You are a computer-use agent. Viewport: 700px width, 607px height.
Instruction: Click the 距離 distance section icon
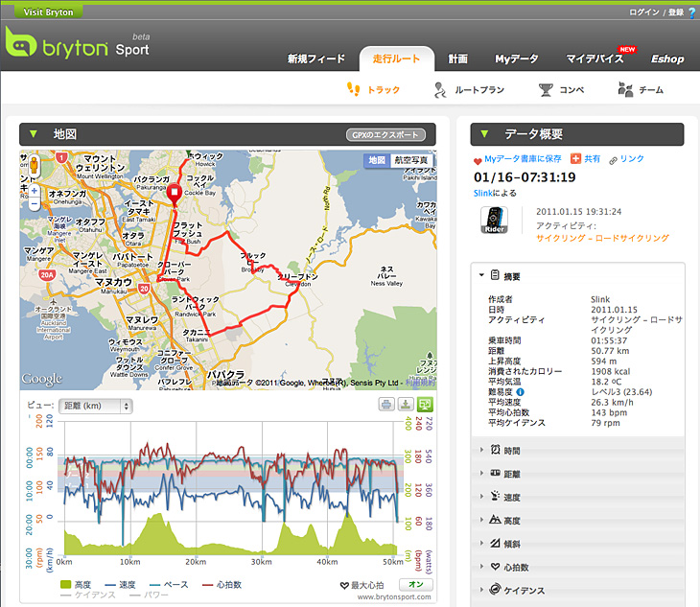click(x=495, y=473)
